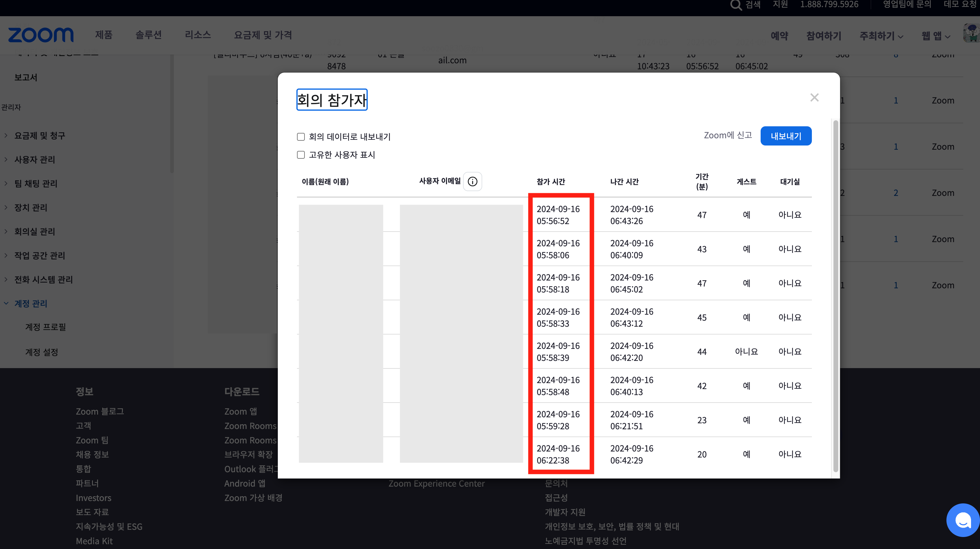Select 요금제 및 가격 nav menu

click(263, 35)
